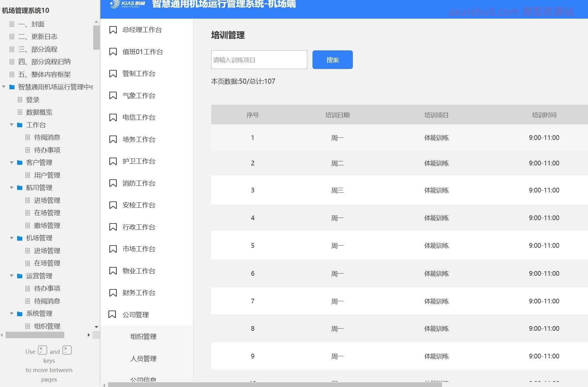Screen dimensions: 588x387
Task: Collapse the 航司管理 section
Action: [x=12, y=187]
